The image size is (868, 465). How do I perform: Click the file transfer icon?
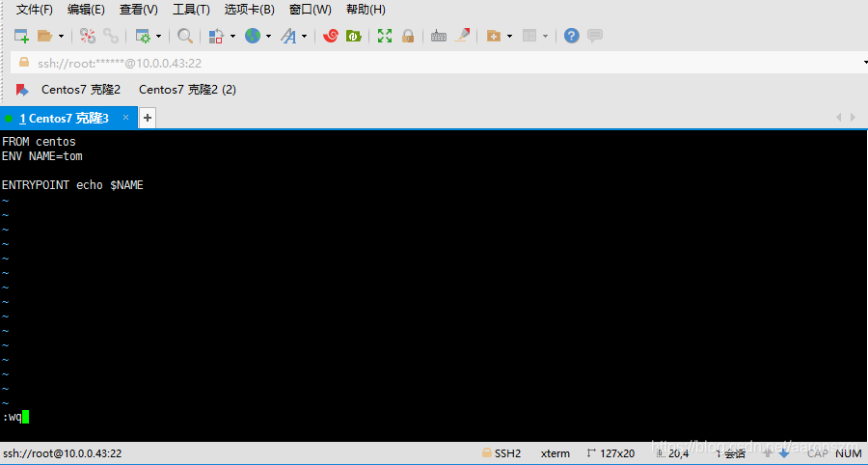[215, 36]
